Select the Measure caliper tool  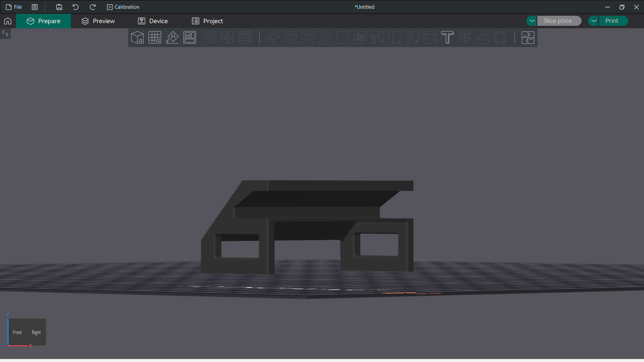tap(465, 38)
